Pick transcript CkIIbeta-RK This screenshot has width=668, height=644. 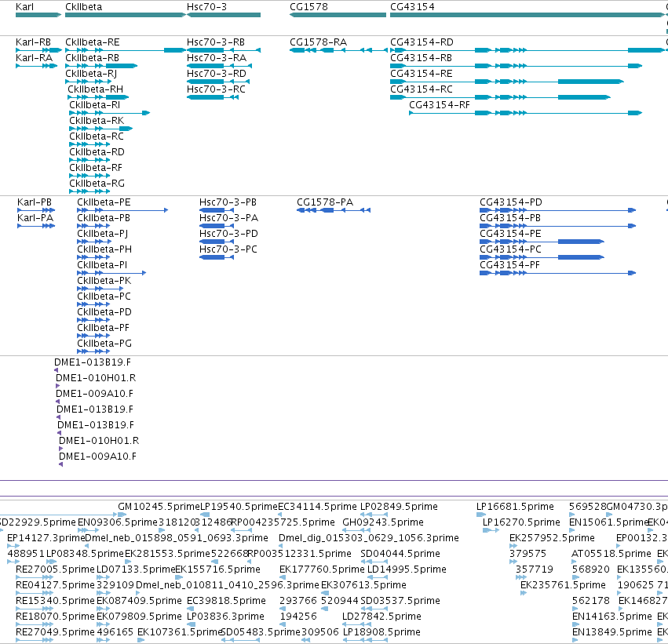point(97,121)
